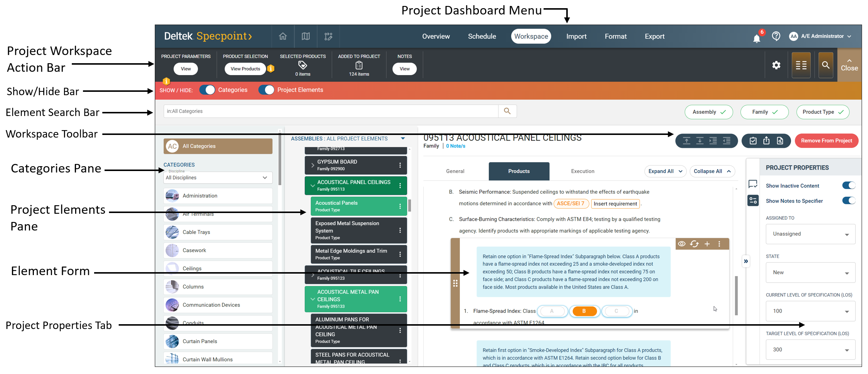Toggle the Project Elements switch

point(266,90)
